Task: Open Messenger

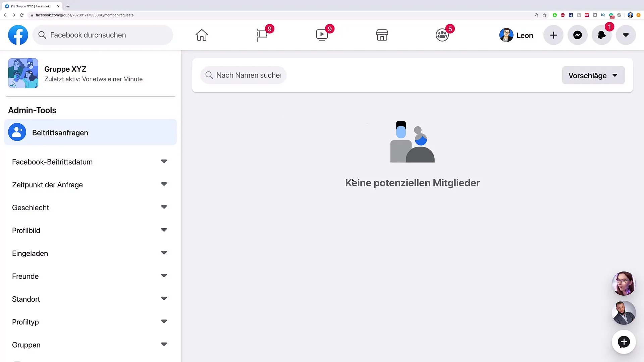Action: click(578, 35)
